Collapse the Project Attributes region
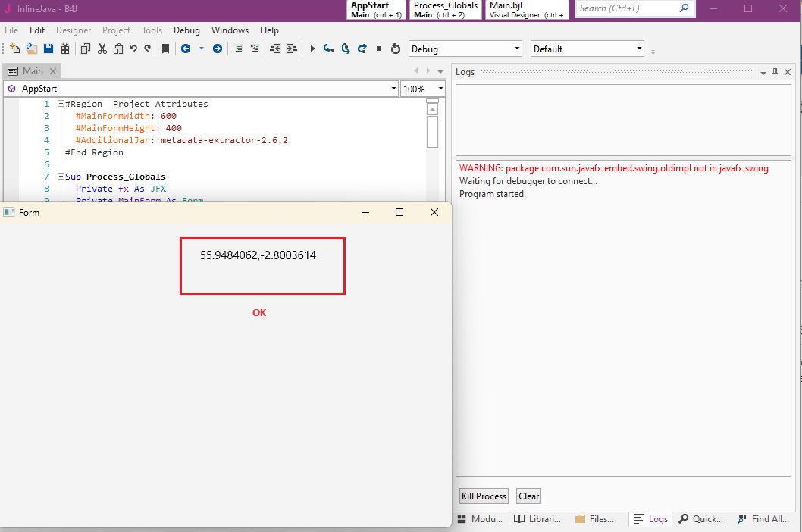Image resolution: width=802 pixels, height=532 pixels. pos(61,104)
